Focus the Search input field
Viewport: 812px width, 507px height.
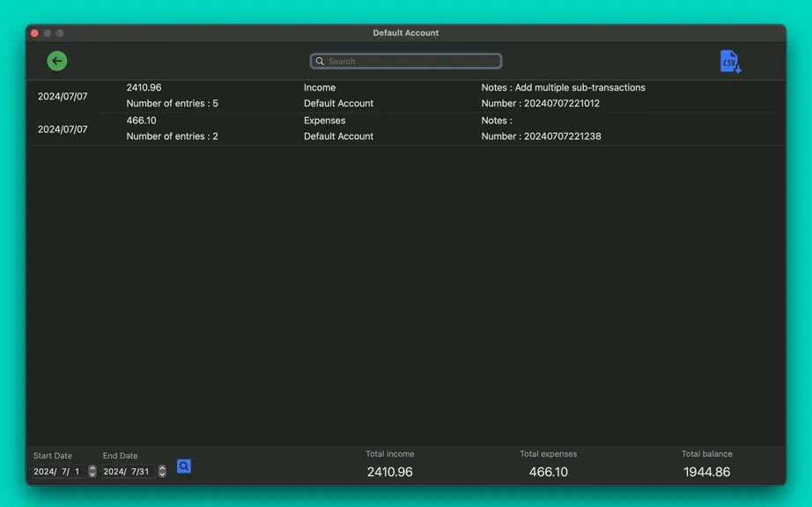405,61
